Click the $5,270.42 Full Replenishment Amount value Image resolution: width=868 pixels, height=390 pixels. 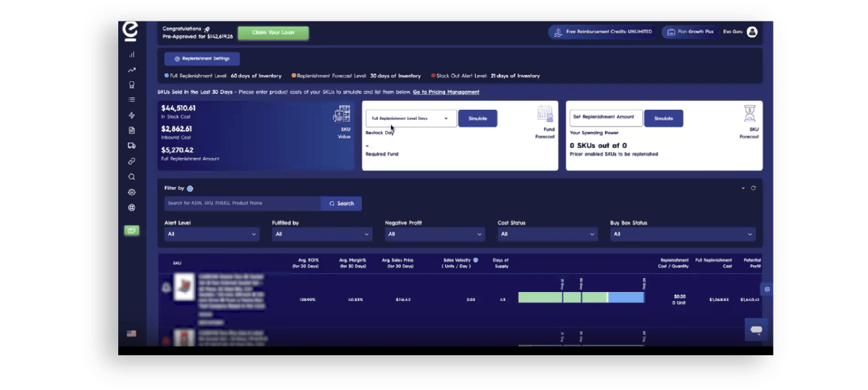(x=177, y=150)
